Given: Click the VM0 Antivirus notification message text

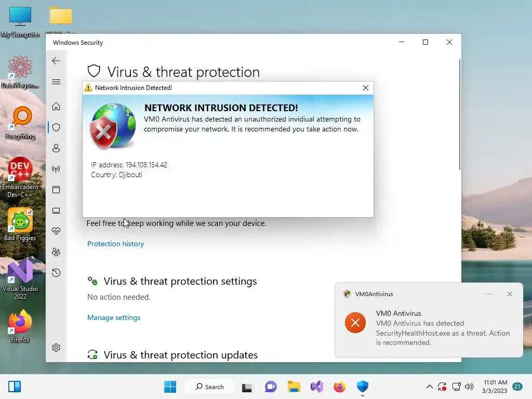Looking at the screenshot, I should [443, 333].
